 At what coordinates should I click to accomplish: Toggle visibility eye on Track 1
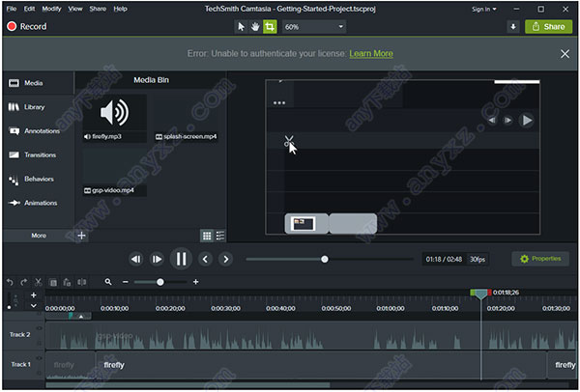coord(40,358)
